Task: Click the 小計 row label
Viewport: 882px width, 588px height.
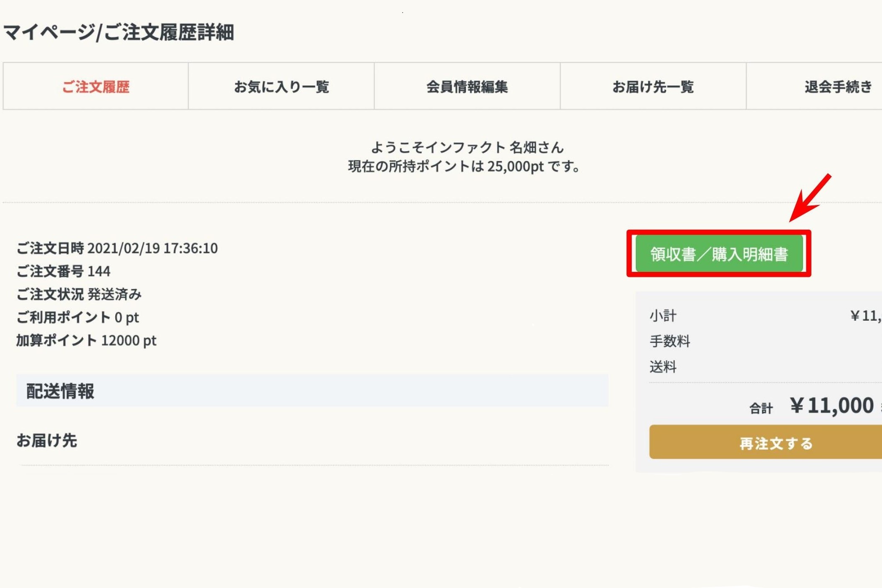Action: (663, 316)
